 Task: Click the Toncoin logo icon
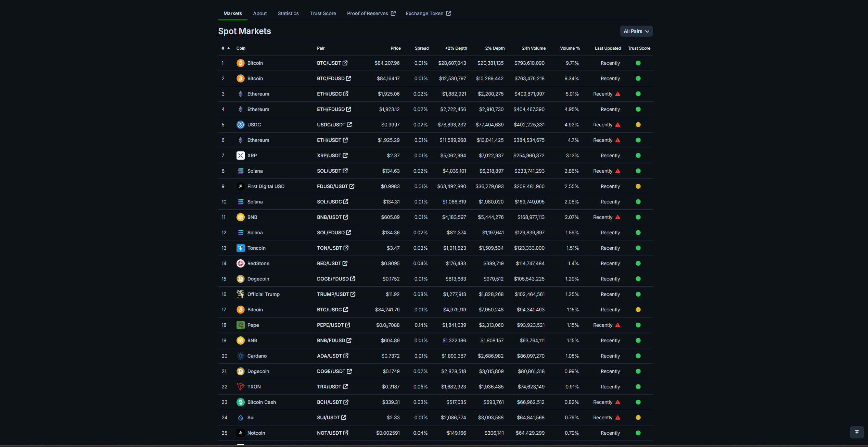pos(240,248)
